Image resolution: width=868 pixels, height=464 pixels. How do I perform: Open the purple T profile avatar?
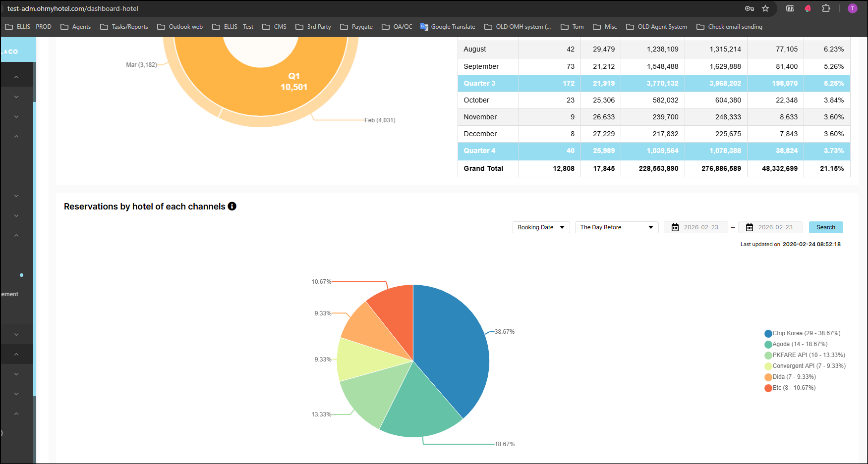[x=853, y=8]
